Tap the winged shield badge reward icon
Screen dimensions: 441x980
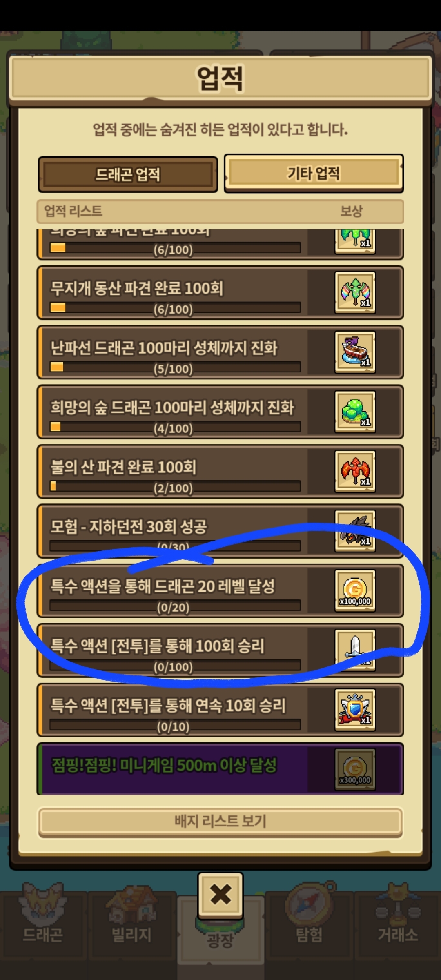click(x=355, y=710)
